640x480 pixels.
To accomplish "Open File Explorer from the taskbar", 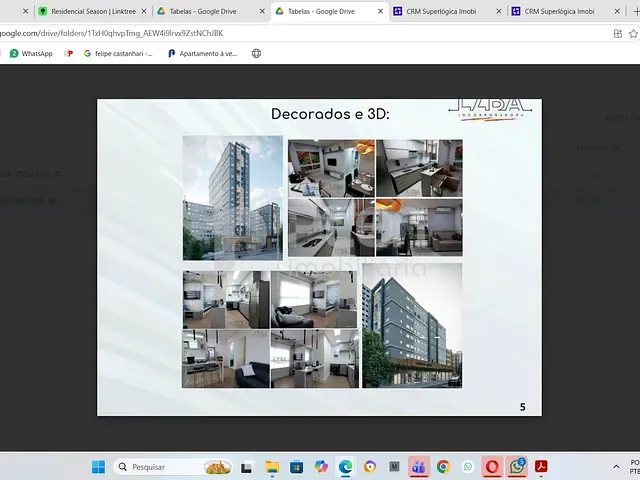I will (x=272, y=467).
